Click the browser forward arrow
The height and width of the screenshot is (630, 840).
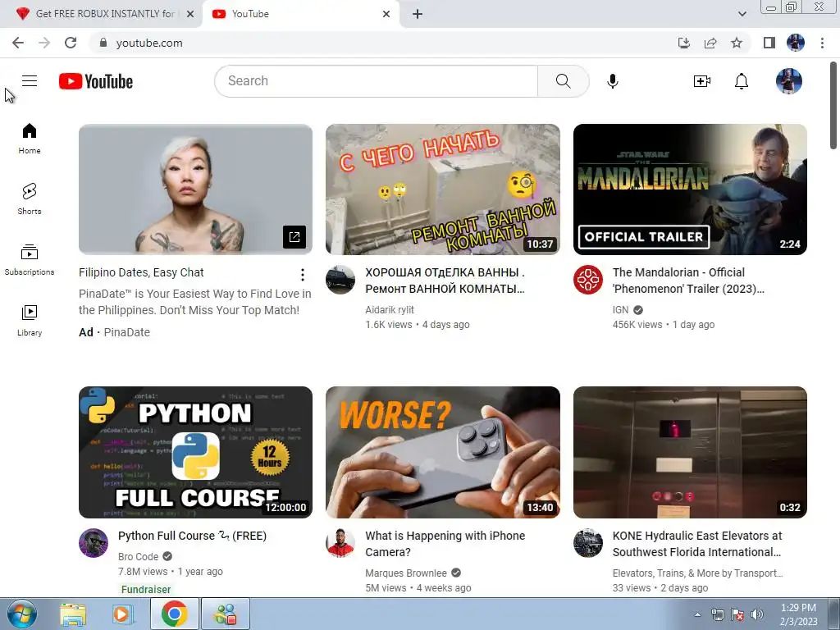click(x=44, y=43)
